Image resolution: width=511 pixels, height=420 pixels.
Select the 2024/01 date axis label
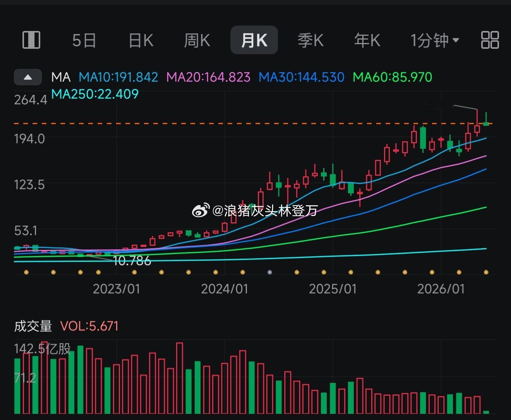(x=225, y=289)
